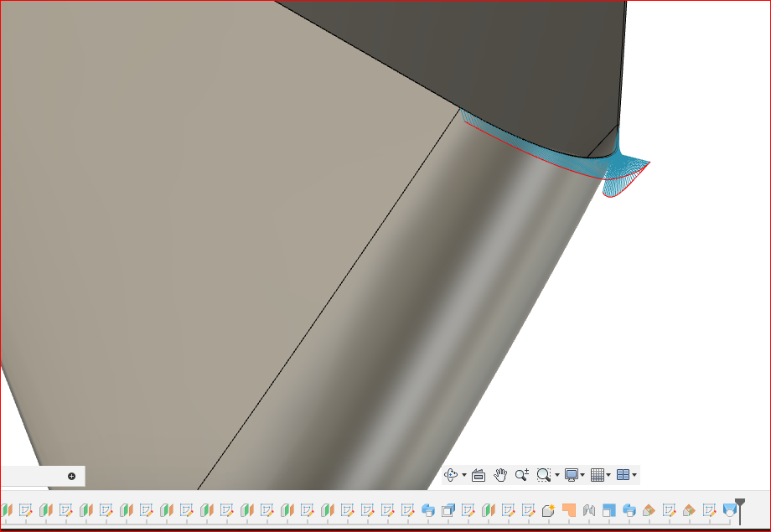771x532 pixels.
Task: Select the final timeline feature beside the marker
Action: [x=729, y=510]
